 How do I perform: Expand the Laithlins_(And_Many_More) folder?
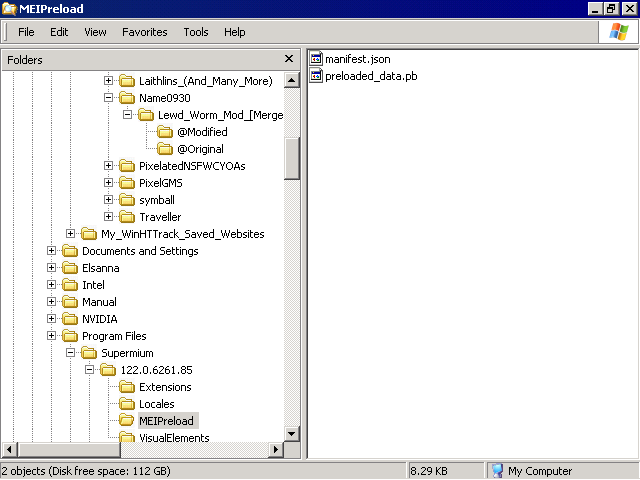(108, 81)
